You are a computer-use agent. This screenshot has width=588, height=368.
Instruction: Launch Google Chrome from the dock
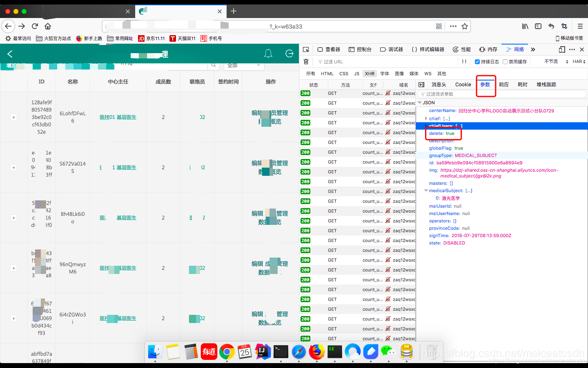pos(227,352)
